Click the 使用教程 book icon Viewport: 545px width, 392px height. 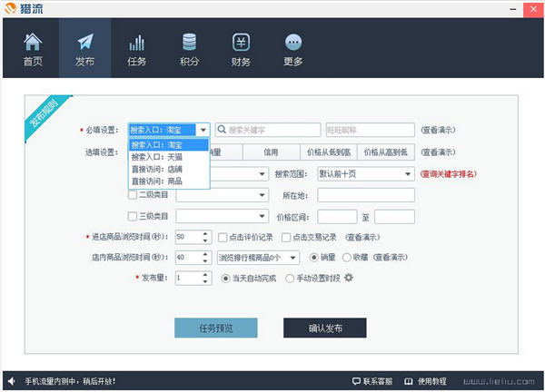coord(408,381)
